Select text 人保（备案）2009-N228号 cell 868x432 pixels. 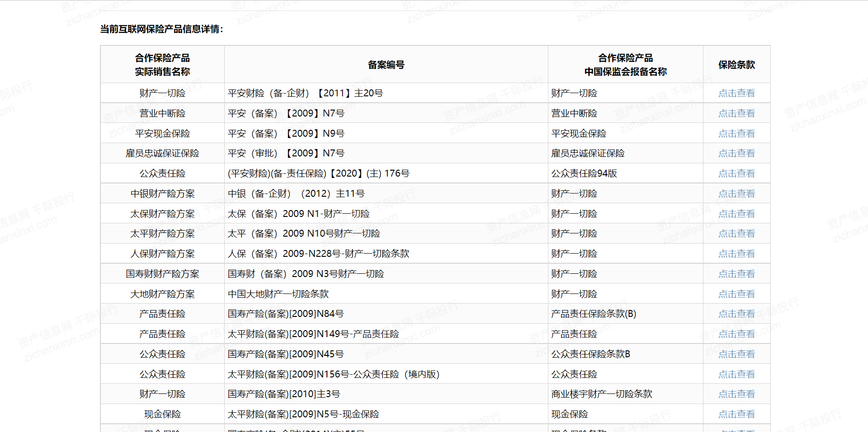tap(319, 254)
